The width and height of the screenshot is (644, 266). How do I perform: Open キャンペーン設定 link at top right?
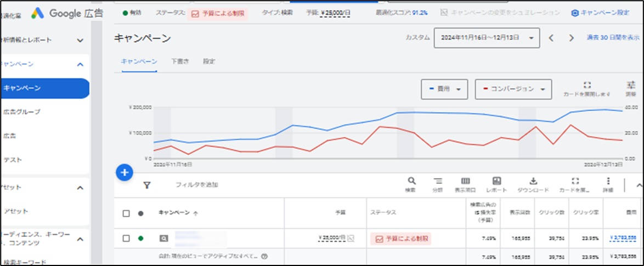(600, 12)
